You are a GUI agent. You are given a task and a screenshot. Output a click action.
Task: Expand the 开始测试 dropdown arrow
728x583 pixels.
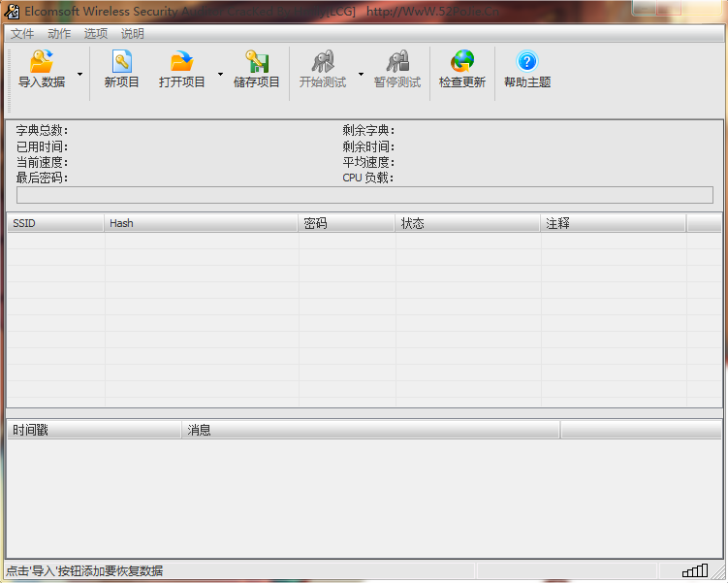click(361, 75)
